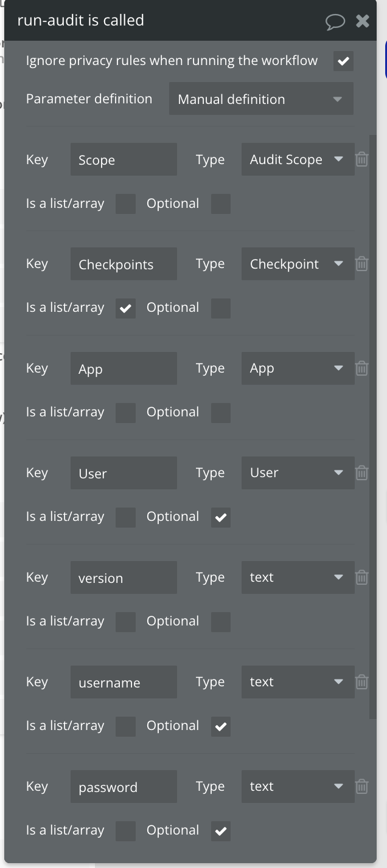
Task: Click the panel's vertical scrollbar
Action: click(373, 425)
